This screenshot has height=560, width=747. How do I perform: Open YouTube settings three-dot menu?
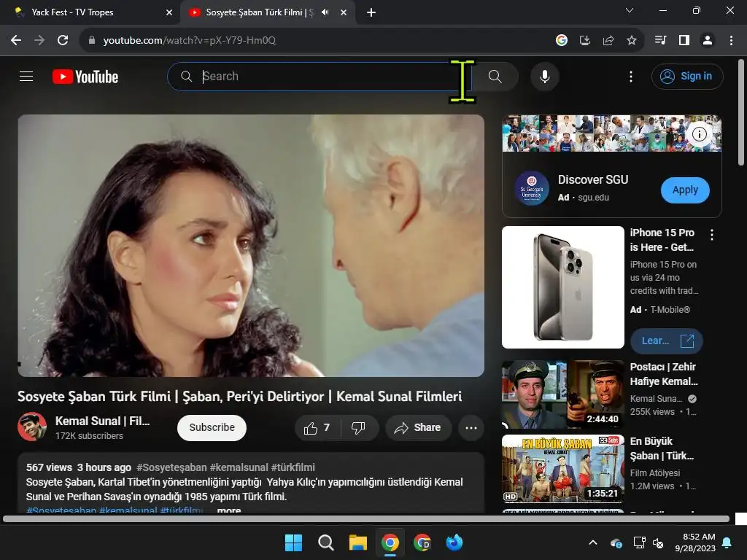(x=631, y=76)
